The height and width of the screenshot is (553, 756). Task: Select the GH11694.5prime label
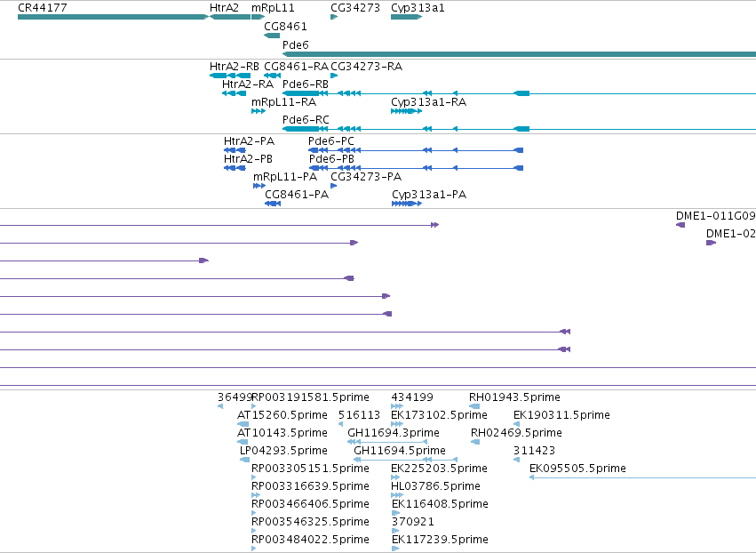[400, 451]
